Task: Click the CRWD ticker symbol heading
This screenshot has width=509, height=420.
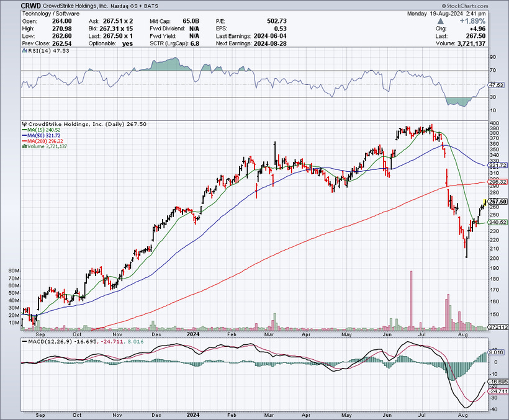Action: click(31, 6)
